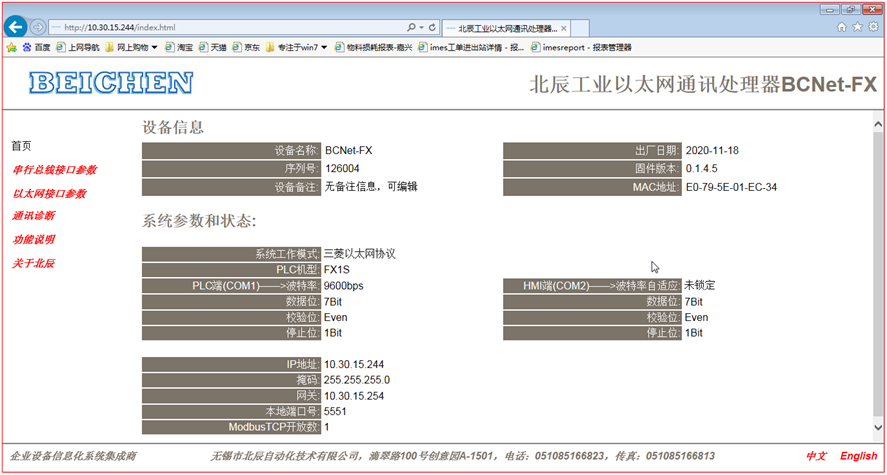The image size is (887, 475).
Task: Click the subnet mask 255.255.255.0
Action: (356, 380)
